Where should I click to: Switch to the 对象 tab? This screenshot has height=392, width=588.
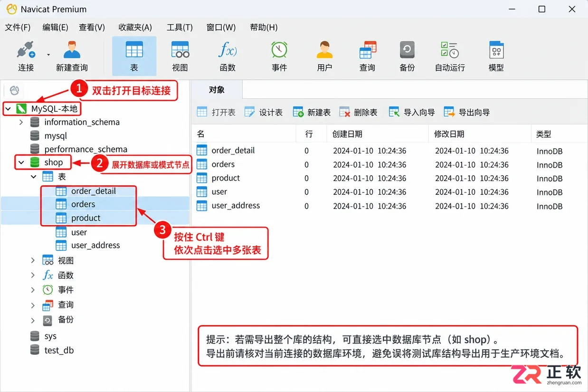point(217,90)
